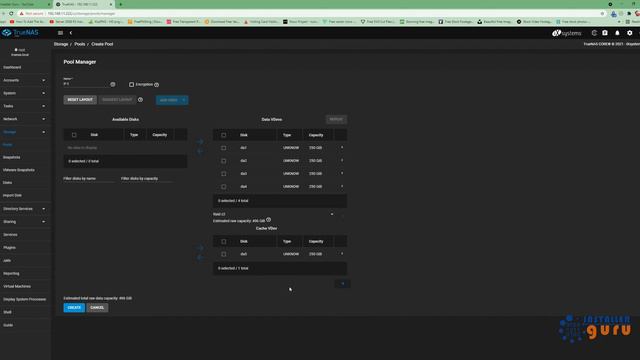Click the Suggest Layout button

coord(117,100)
